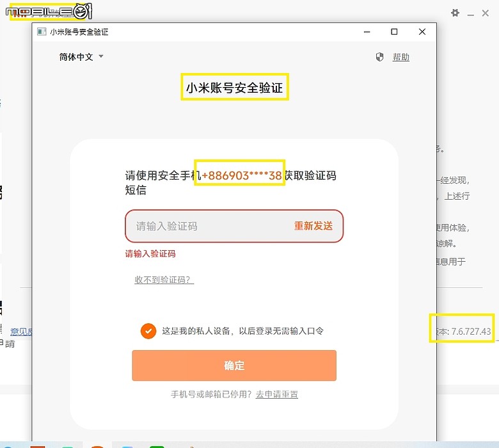The height and width of the screenshot is (448, 499).
Task: Focus the 请输入验证码 verification code field
Action: click(x=234, y=226)
